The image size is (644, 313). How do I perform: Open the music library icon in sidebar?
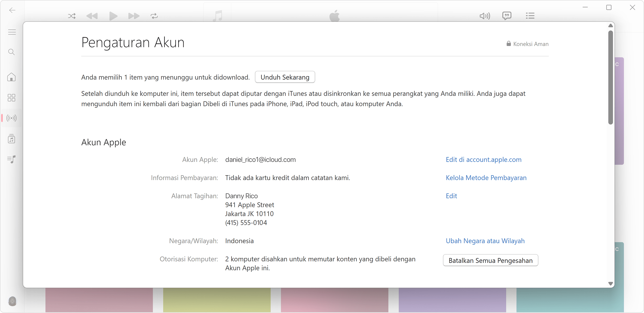[x=11, y=139]
